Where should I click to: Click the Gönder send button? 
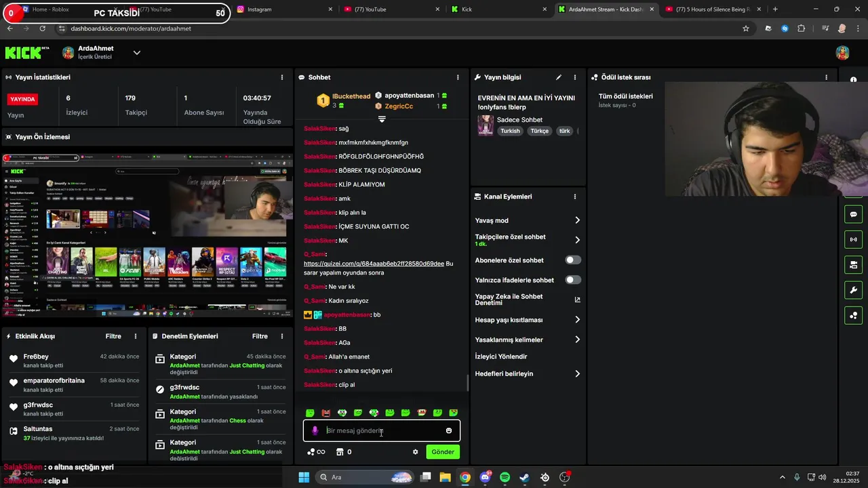tap(443, 452)
